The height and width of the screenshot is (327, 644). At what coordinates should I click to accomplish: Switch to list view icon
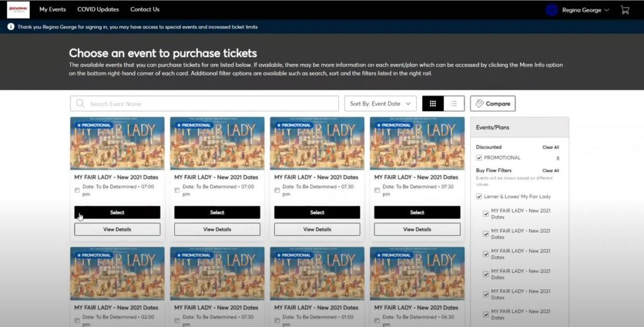click(x=454, y=104)
